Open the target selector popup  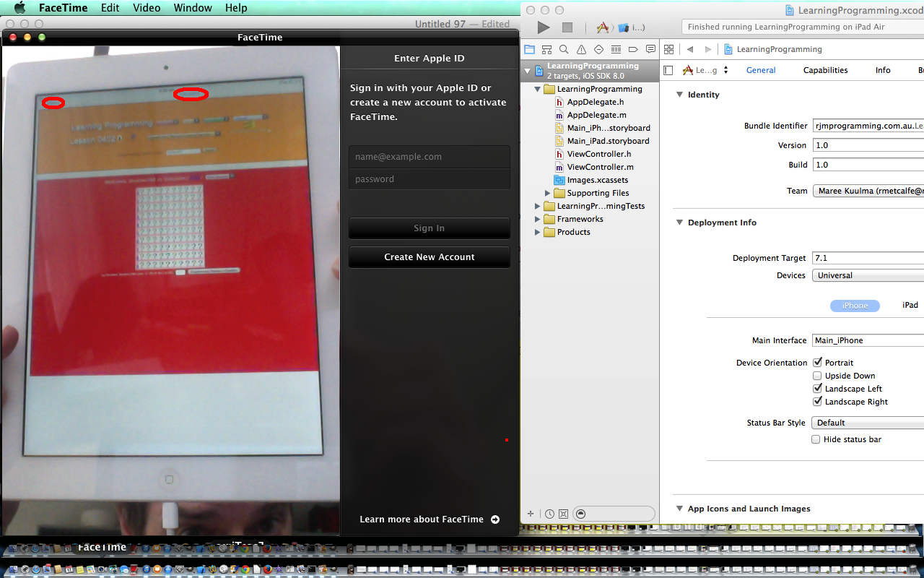[x=705, y=70]
